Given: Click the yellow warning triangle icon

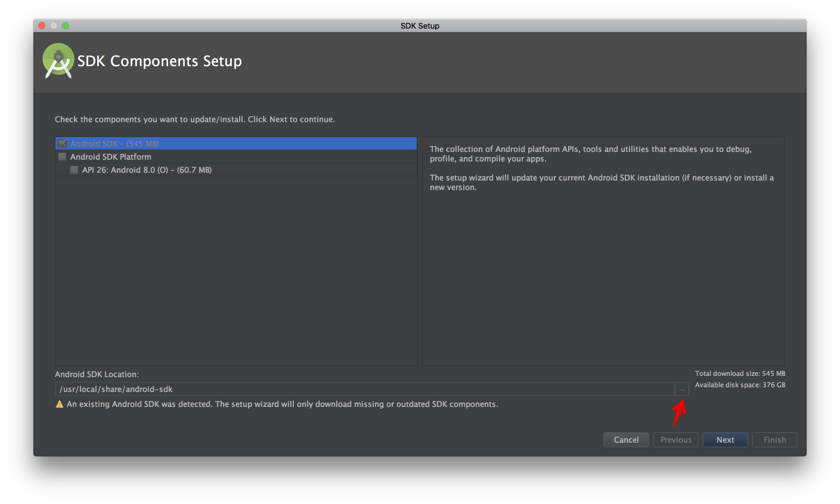Looking at the screenshot, I should click(60, 404).
